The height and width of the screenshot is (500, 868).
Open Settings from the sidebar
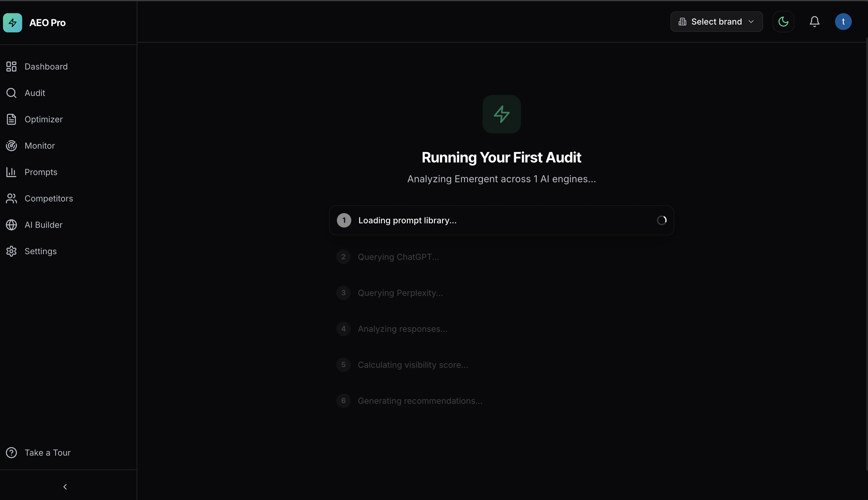click(40, 251)
